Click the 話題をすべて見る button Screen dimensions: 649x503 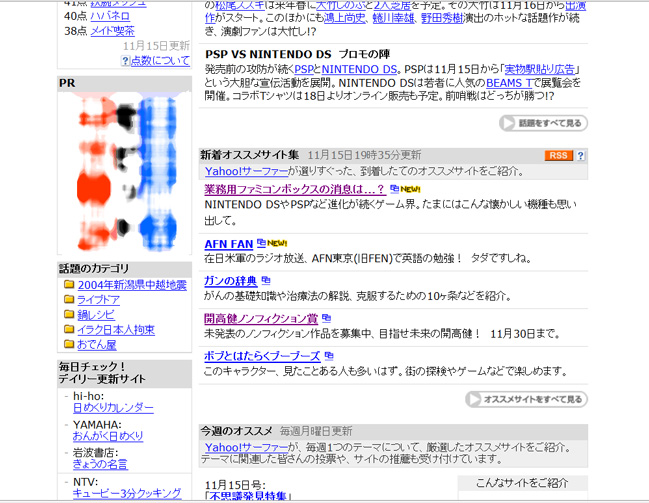tap(543, 123)
